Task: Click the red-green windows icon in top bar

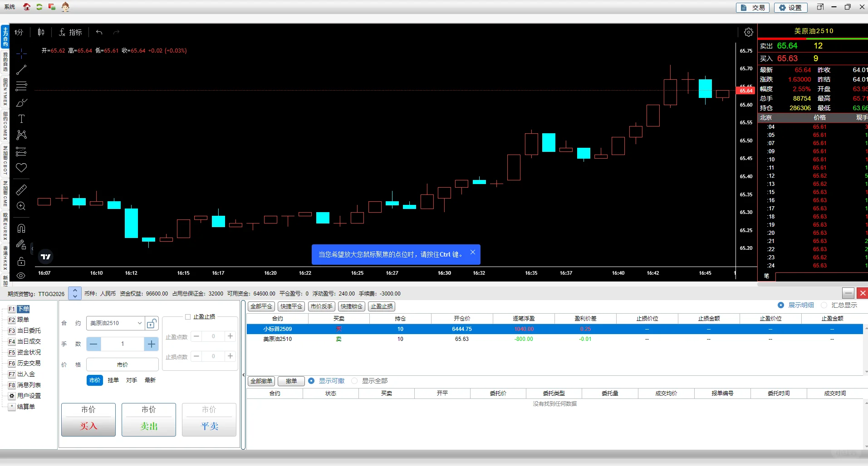Action: click(52, 7)
